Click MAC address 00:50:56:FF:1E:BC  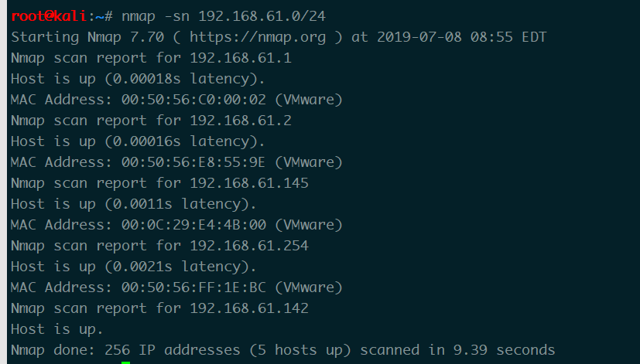[x=193, y=287]
